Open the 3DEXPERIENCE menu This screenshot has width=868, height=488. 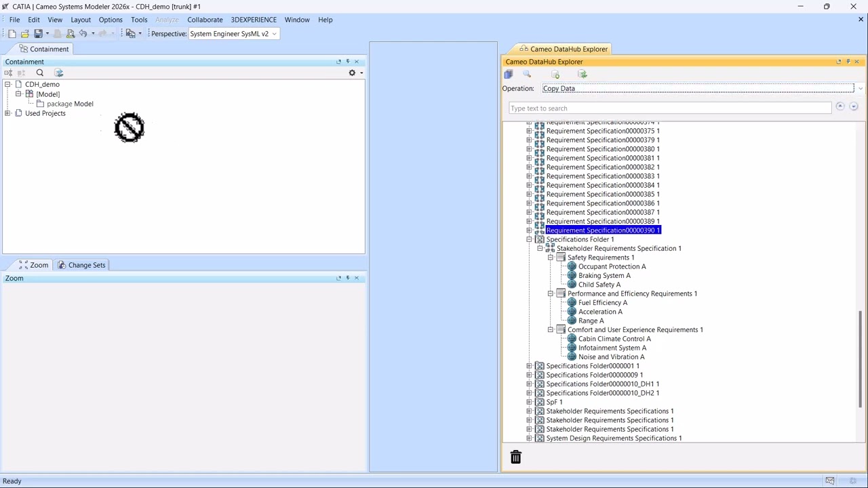[254, 20]
